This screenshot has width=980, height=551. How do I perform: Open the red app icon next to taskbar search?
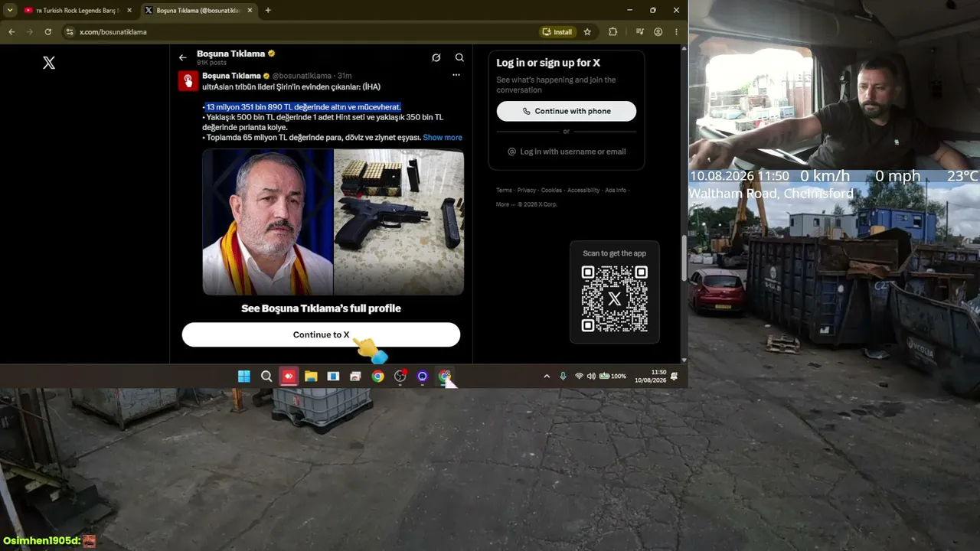(x=289, y=377)
